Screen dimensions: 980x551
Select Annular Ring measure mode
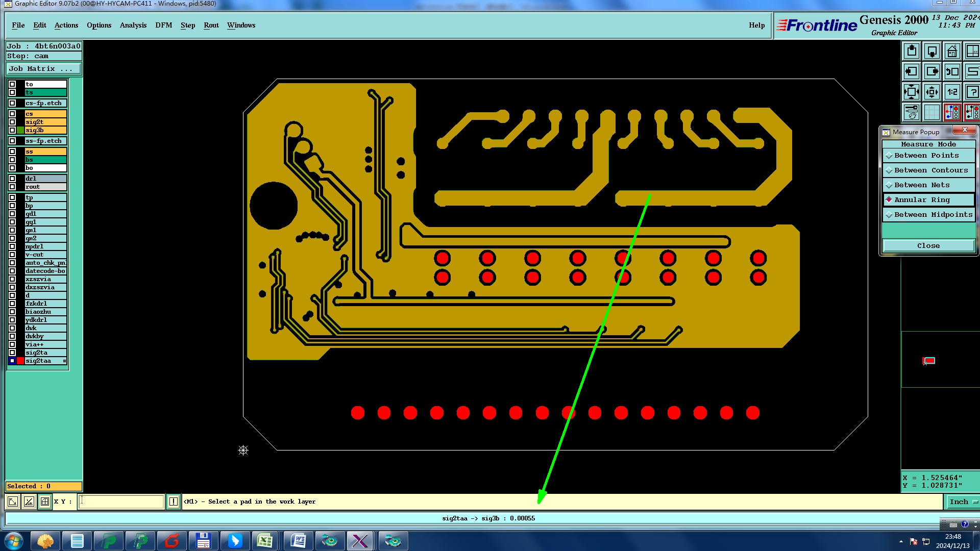point(928,200)
